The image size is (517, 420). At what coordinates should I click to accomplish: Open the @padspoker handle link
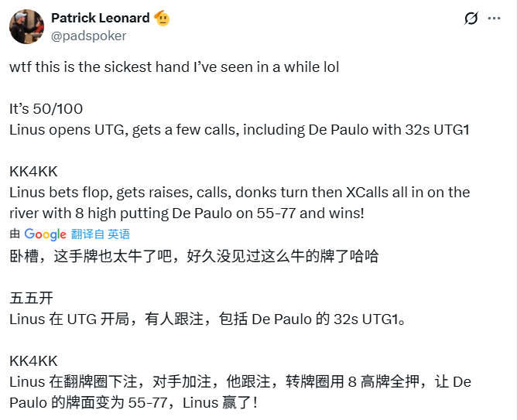[88, 36]
